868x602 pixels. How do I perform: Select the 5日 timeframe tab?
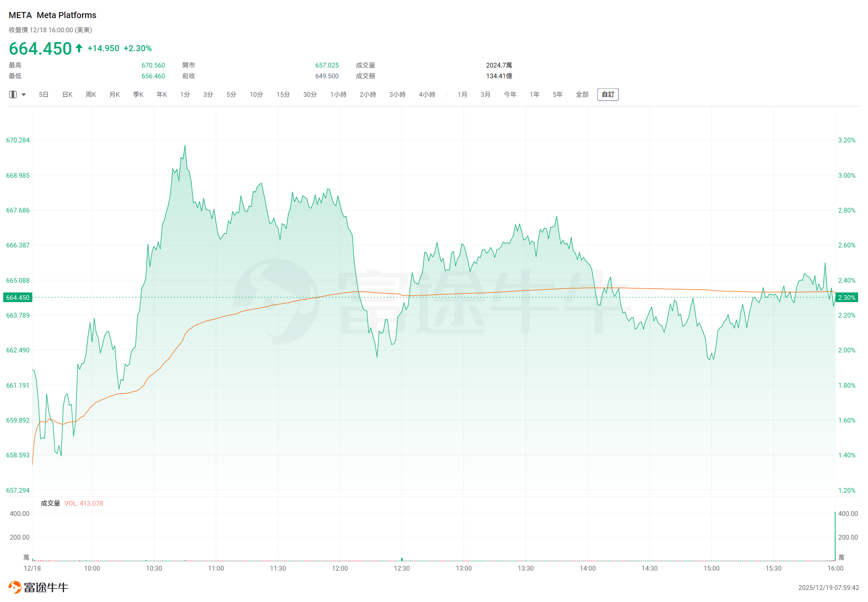tap(43, 95)
